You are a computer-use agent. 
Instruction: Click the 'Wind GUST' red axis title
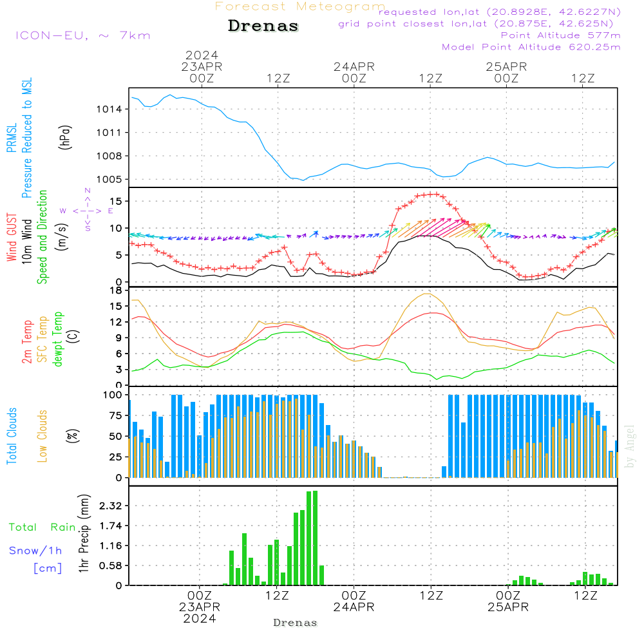click(12, 238)
